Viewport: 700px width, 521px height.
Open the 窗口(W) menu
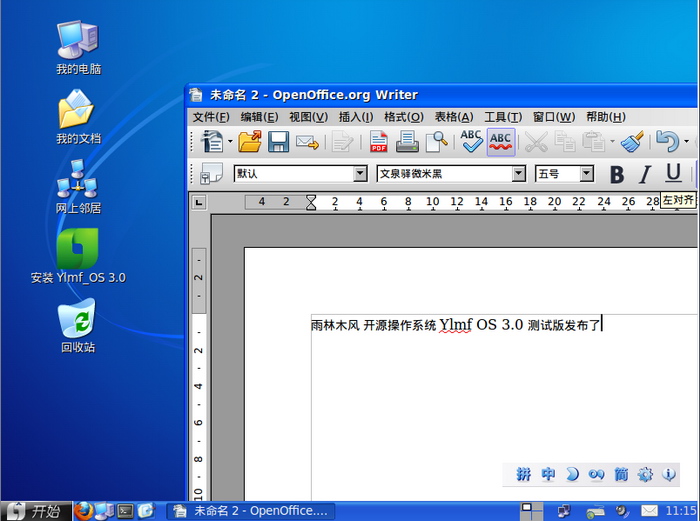pos(554,117)
